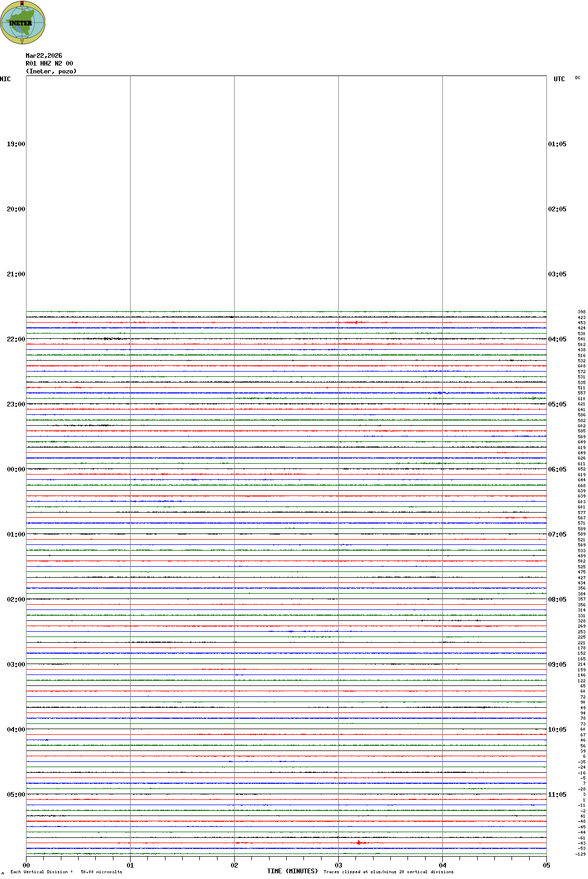
Task: Click the NIC local time column header
Action: 5,79
